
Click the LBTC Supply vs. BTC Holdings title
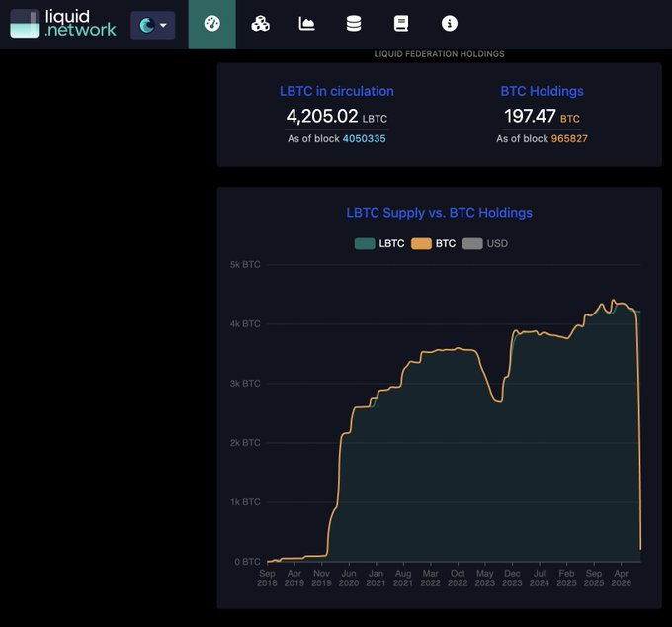click(440, 213)
